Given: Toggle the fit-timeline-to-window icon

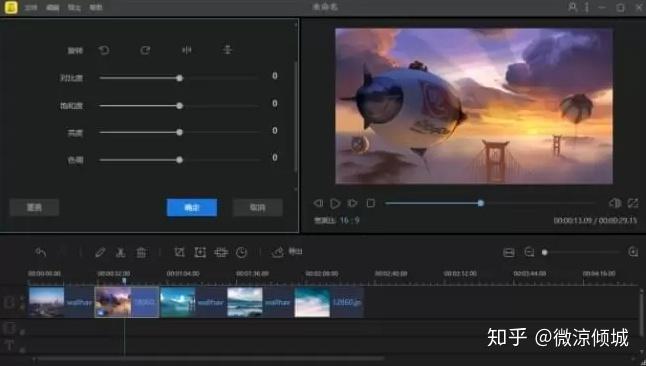Looking at the screenshot, I should coord(509,252).
